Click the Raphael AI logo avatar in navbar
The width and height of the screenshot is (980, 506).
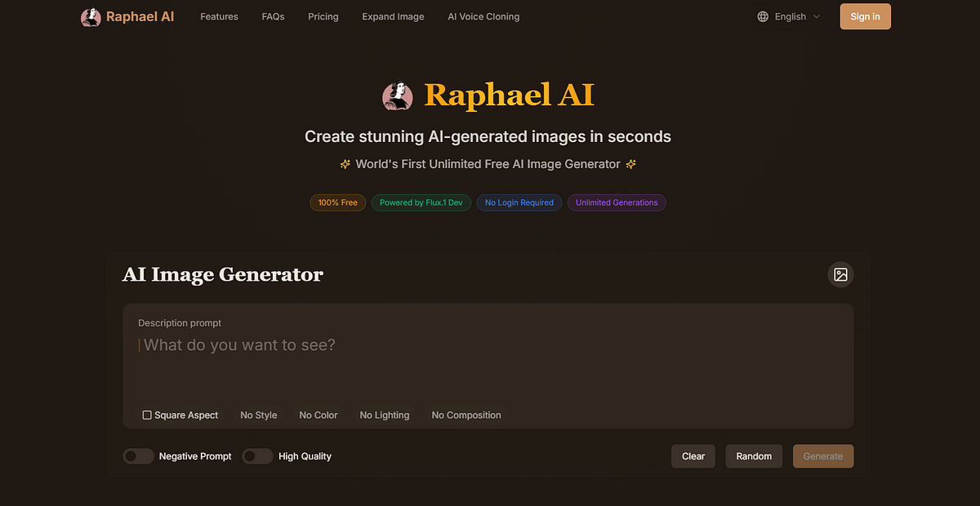(x=91, y=17)
